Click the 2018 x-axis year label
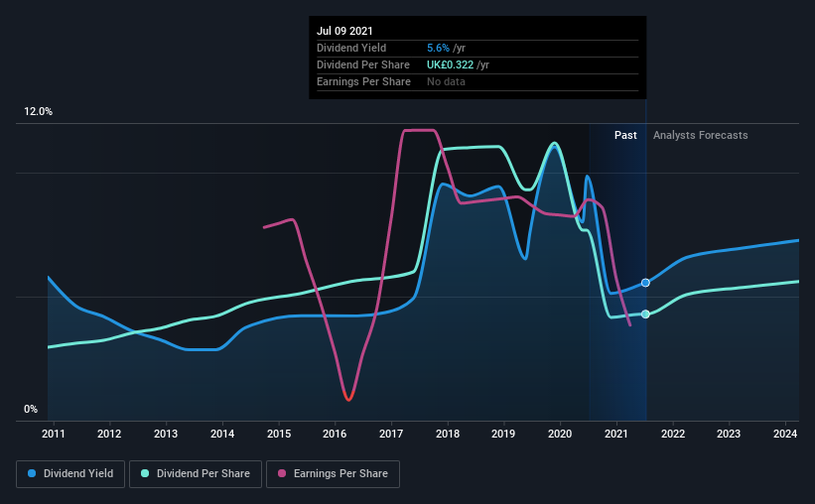This screenshot has width=815, height=504. 448,434
